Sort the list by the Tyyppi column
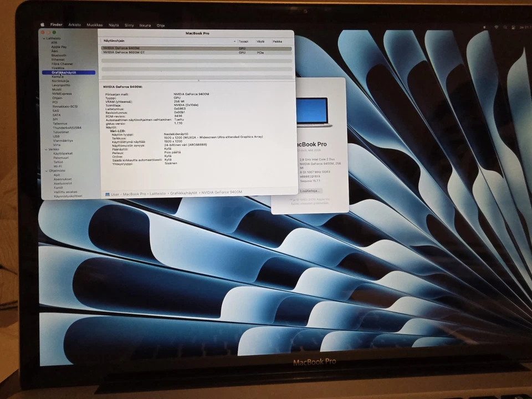 (244, 41)
